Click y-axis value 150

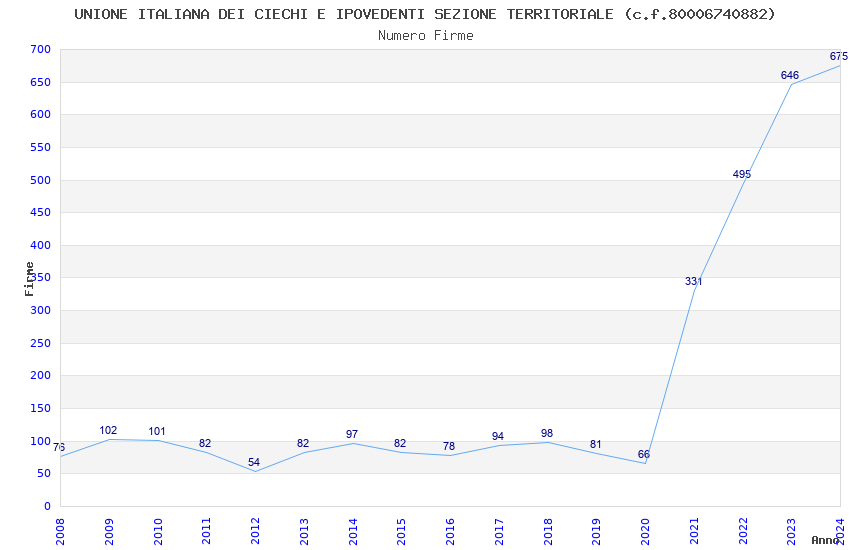click(41, 409)
